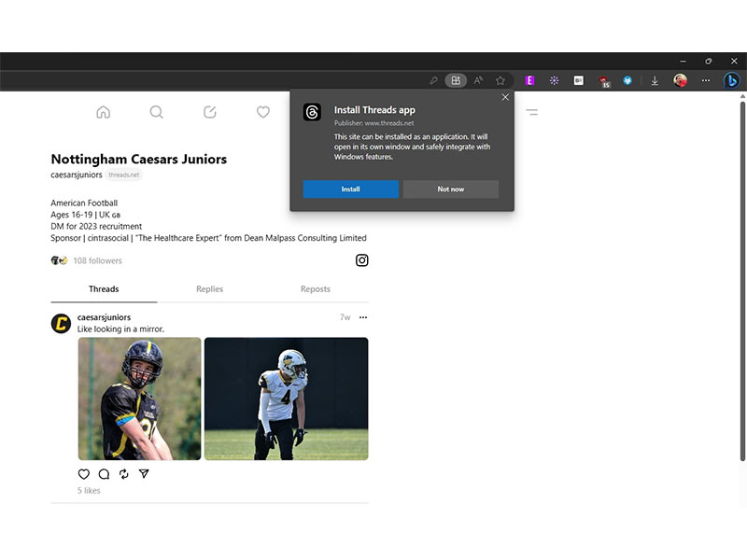Image resolution: width=747 pixels, height=560 pixels.
Task: Click the 'DM for 2023 recruitment' bio line
Action: (96, 226)
